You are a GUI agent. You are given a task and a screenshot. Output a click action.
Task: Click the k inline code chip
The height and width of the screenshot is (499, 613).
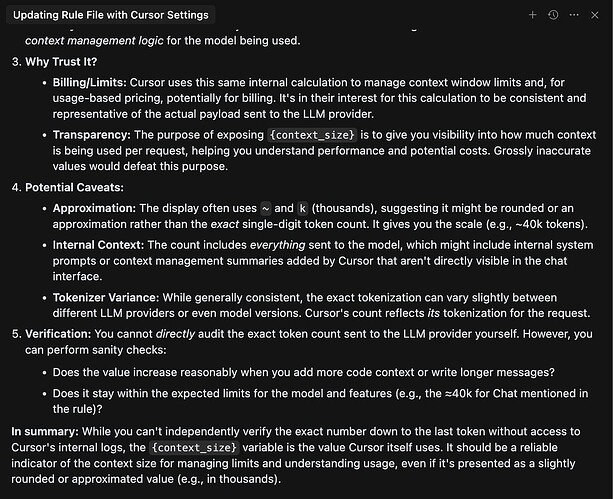[x=303, y=208]
